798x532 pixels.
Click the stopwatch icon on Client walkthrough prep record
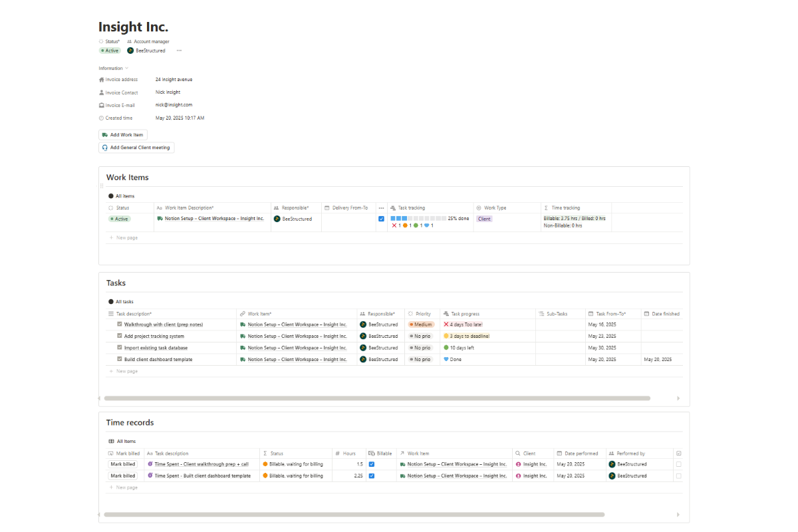click(150, 464)
